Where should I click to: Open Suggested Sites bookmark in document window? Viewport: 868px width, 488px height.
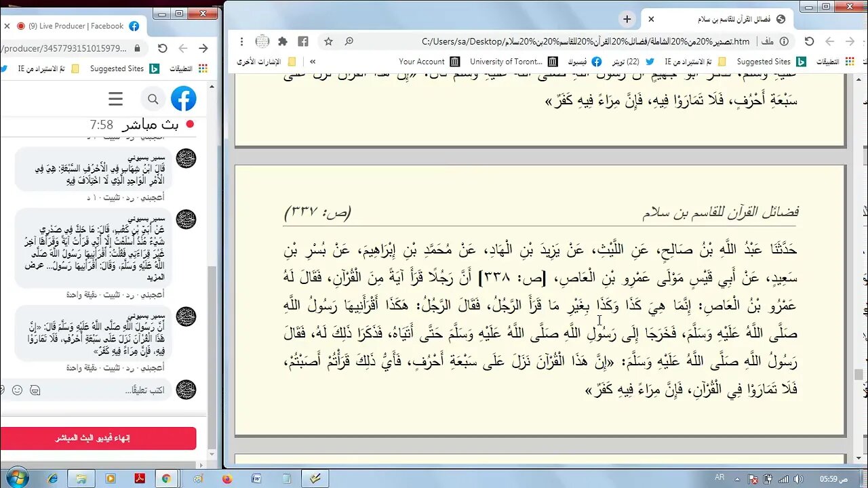pos(771,62)
